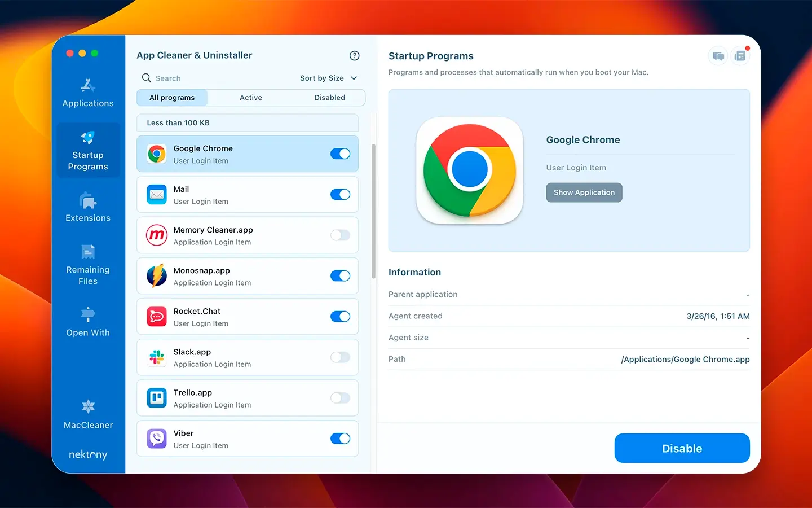Launch MacCleaner from the sidebar
The image size is (812, 508).
tap(87, 414)
